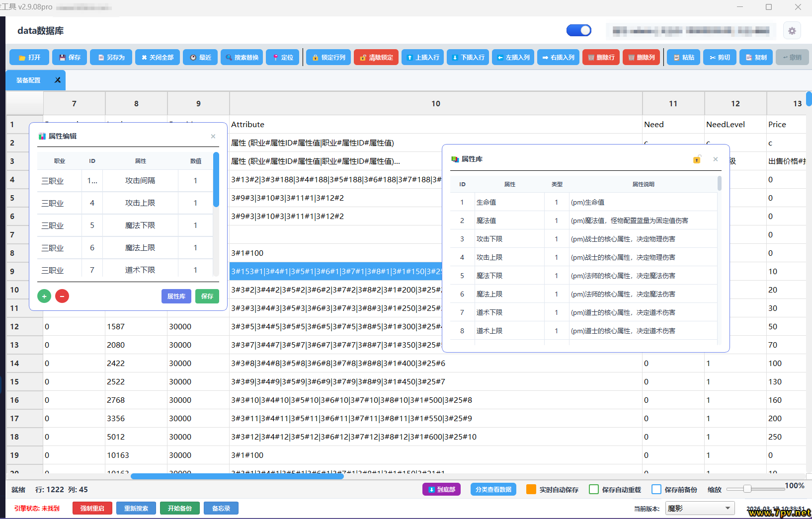Image resolution: width=812 pixels, height=519 pixels.
Task: Click the red minus remove attribute button
Action: click(x=62, y=297)
